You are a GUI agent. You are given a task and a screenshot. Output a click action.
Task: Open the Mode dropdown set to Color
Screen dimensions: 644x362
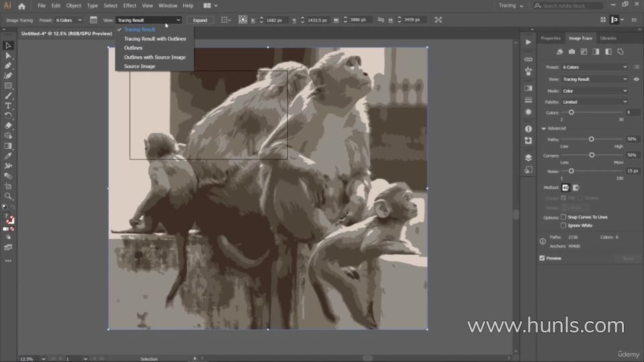click(x=594, y=90)
